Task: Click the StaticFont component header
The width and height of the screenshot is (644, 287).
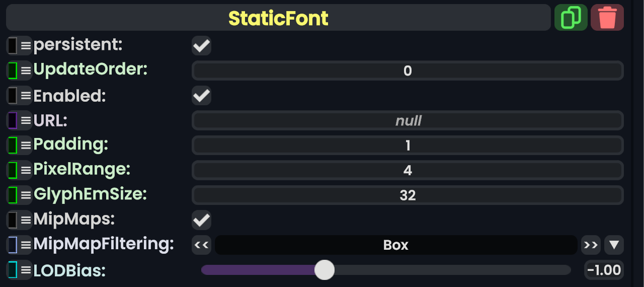Action: (278, 18)
